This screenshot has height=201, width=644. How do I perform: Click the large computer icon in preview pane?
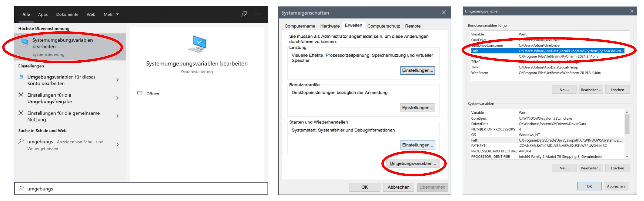tap(197, 44)
